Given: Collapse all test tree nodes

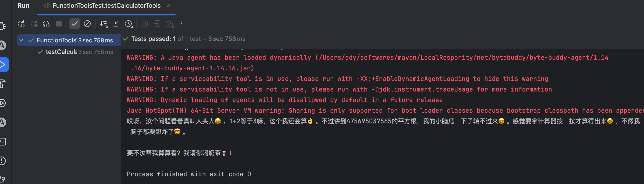Looking at the screenshot, I should pyautogui.click(x=116, y=24).
